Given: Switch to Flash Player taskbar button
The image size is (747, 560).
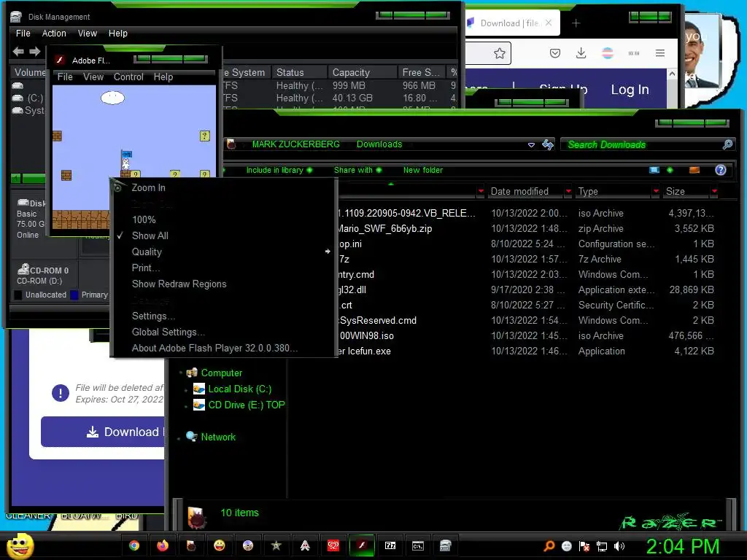Looking at the screenshot, I should click(x=362, y=545).
